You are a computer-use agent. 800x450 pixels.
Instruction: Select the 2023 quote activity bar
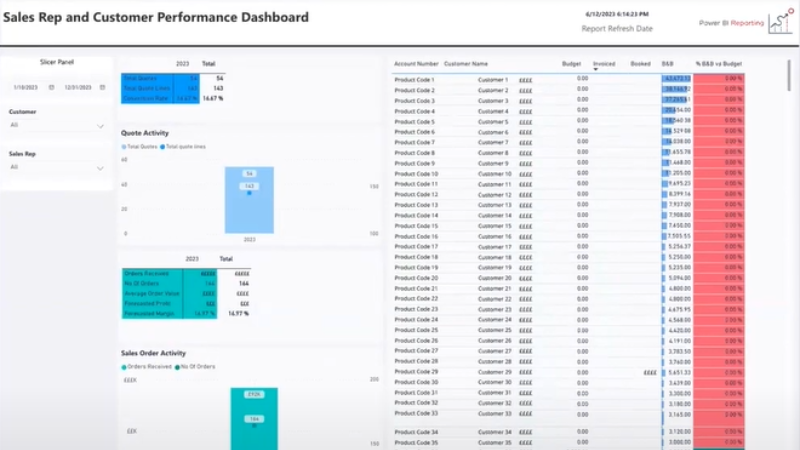pyautogui.click(x=249, y=200)
